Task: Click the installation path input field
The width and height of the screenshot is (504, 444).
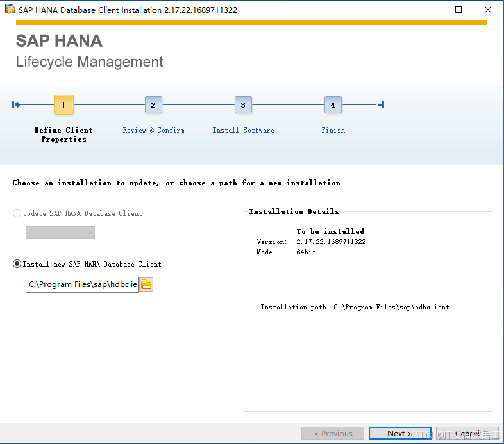Action: [x=82, y=284]
